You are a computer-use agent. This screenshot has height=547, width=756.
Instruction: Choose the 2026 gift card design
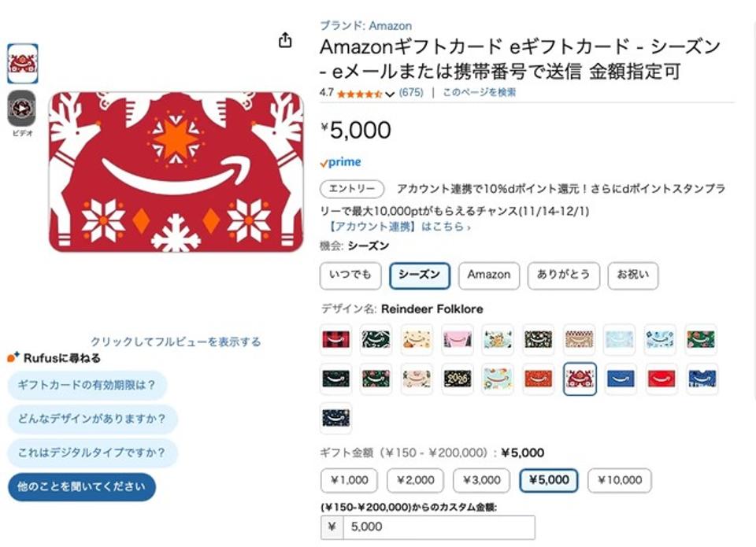pyautogui.click(x=458, y=379)
